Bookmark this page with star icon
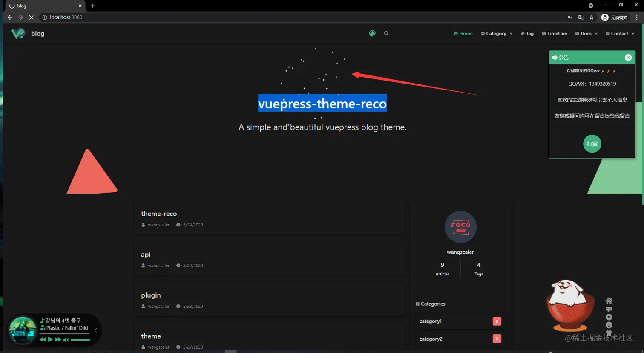 pyautogui.click(x=592, y=17)
